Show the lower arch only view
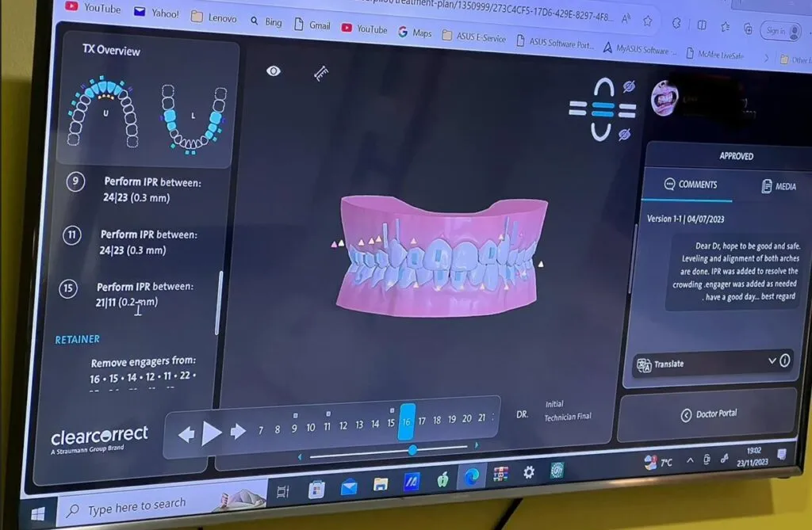This screenshot has height=530, width=812. point(601,132)
